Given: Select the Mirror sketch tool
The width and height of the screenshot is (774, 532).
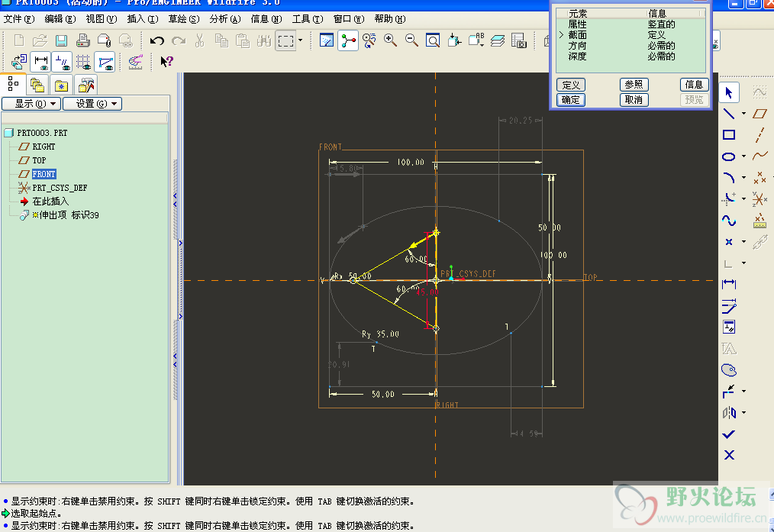Looking at the screenshot, I should tap(729, 413).
